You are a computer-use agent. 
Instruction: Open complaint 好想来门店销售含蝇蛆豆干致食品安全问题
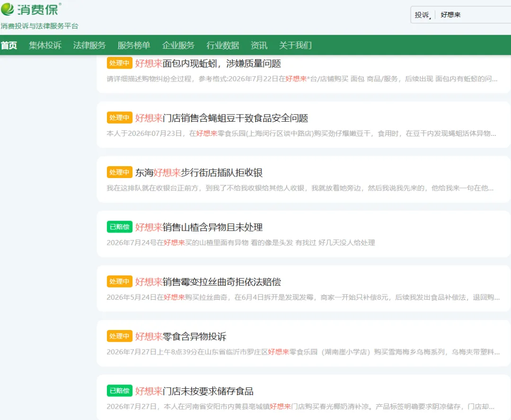tap(221, 118)
